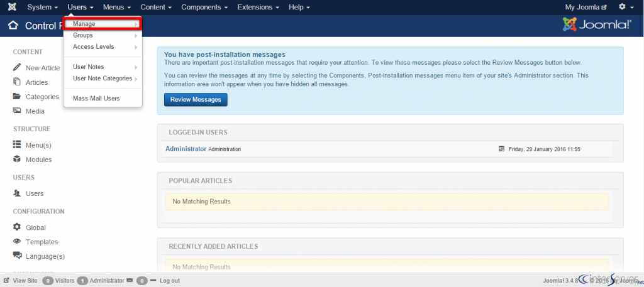This screenshot has height=287, width=644.
Task: Click the Log out link
Action: 170,281
